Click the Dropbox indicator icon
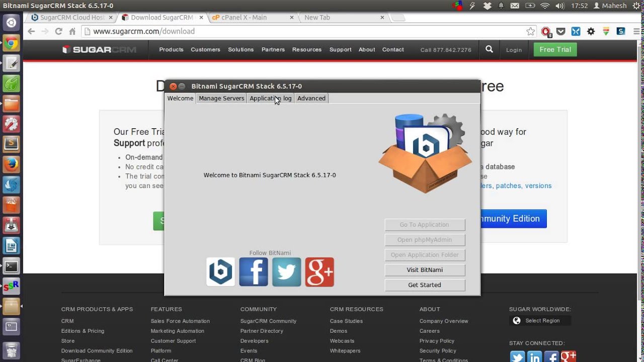The height and width of the screenshot is (362, 644). (487, 6)
